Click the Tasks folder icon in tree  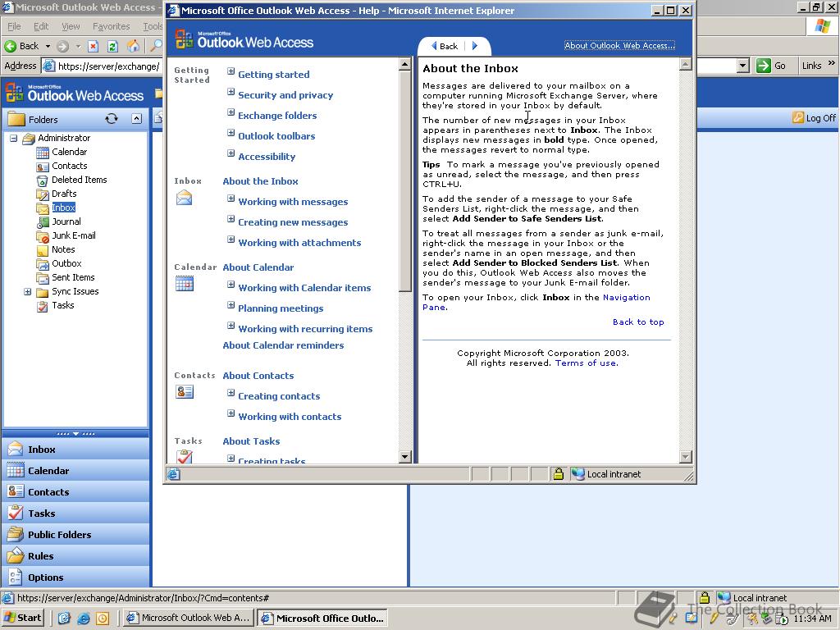tap(43, 306)
